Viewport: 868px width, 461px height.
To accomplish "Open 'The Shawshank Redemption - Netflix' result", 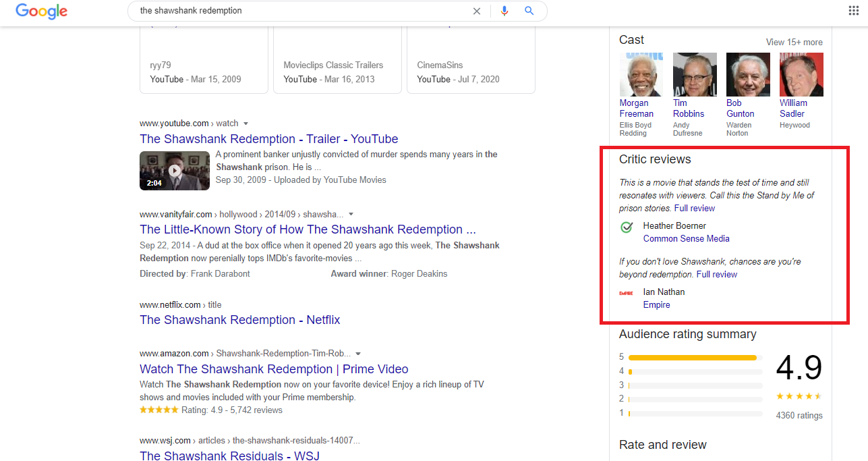I will tap(240, 320).
